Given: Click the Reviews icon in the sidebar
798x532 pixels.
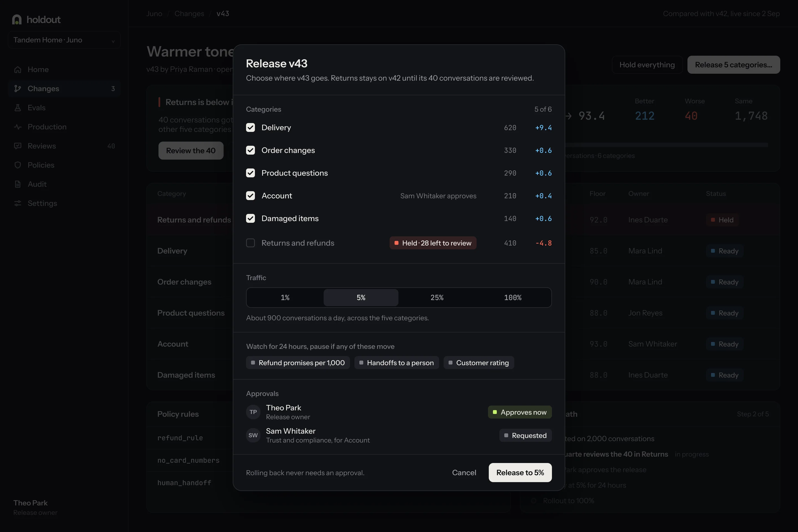Looking at the screenshot, I should pyautogui.click(x=18, y=146).
